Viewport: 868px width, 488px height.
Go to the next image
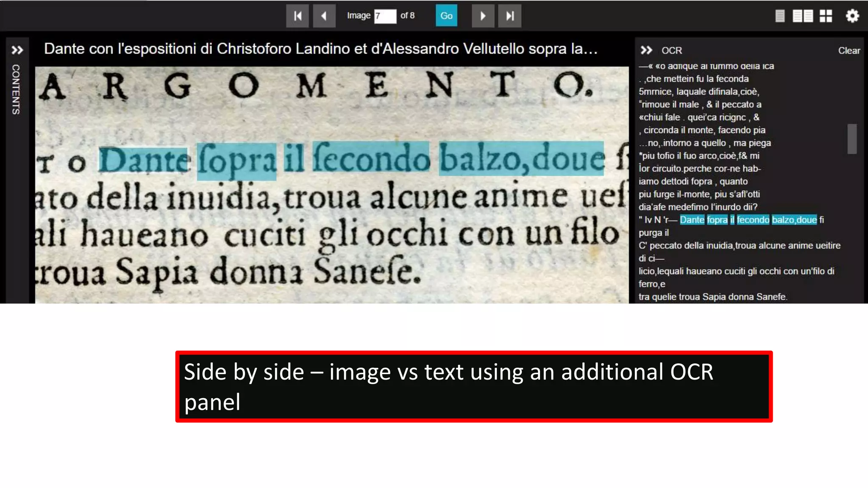483,16
